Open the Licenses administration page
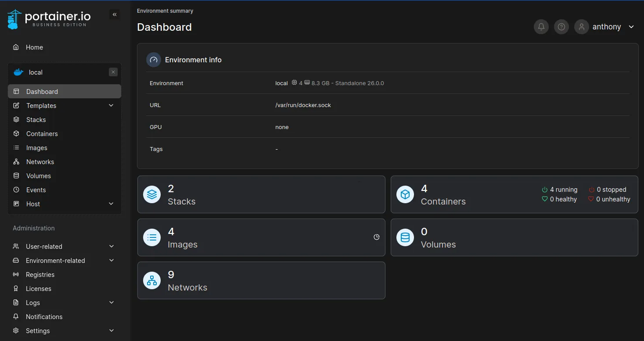This screenshot has width=644, height=341. (x=37, y=288)
